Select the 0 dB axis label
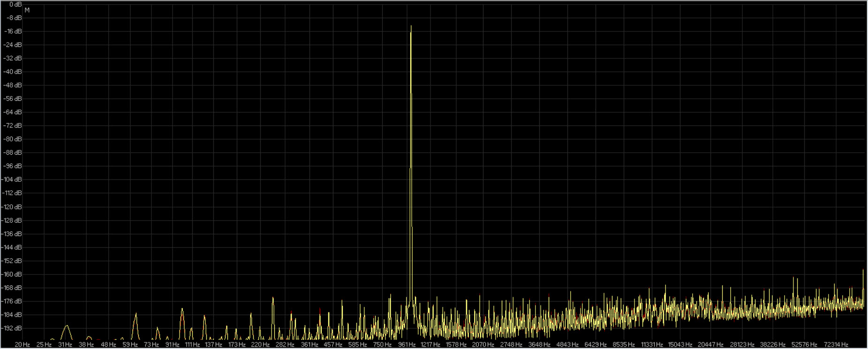The width and height of the screenshot is (868, 349). click(x=15, y=4)
